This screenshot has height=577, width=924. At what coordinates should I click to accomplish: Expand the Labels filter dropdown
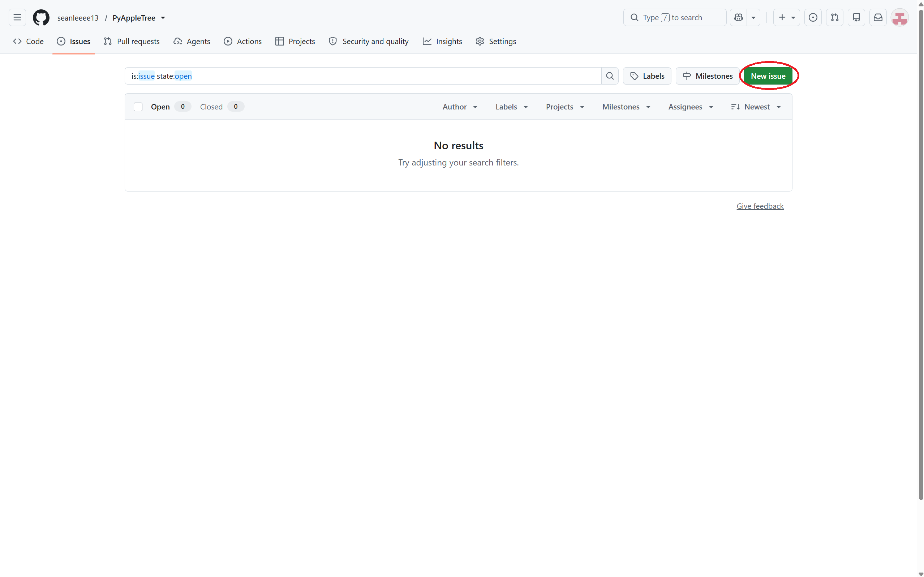tap(511, 107)
